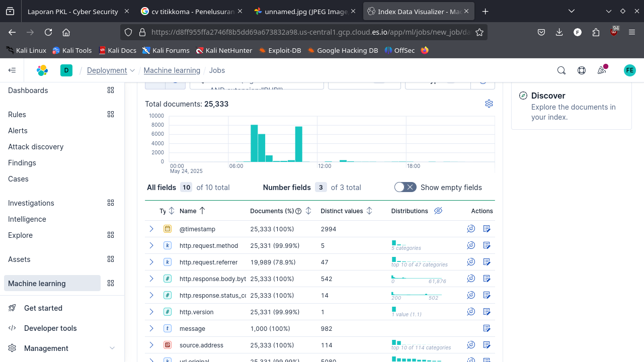Select Attack discovery in sidebar
This screenshot has height=362, width=644.
click(36, 147)
